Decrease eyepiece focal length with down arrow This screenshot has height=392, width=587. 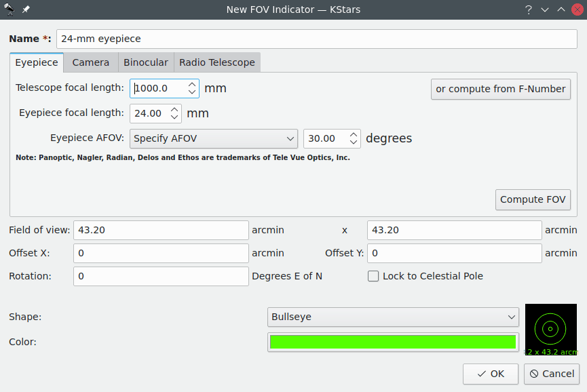pyautogui.click(x=175, y=117)
